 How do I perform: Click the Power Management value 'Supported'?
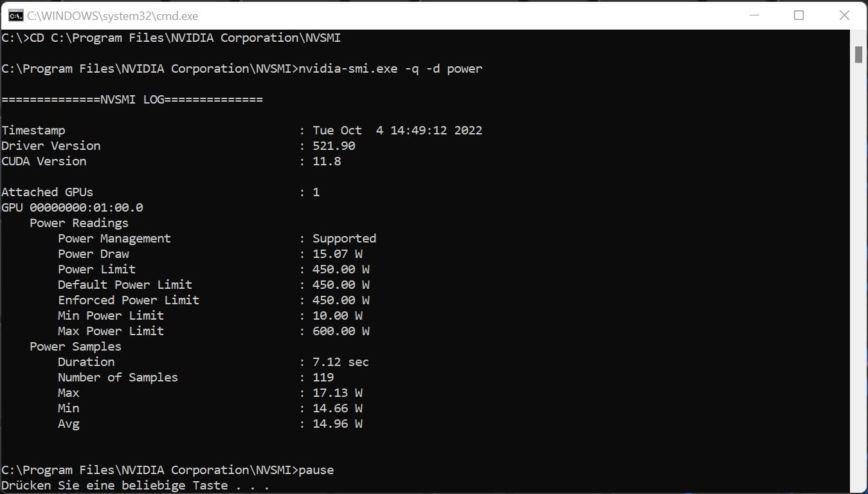tap(345, 239)
